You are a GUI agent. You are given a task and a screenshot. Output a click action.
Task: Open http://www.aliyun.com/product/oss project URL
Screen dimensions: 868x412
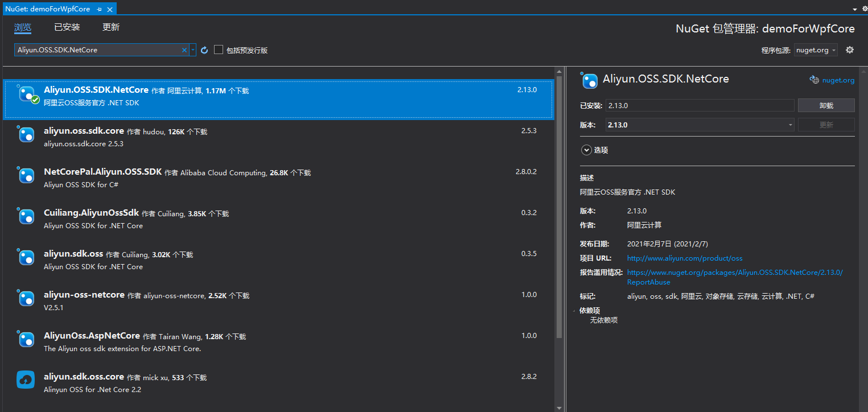pos(685,258)
